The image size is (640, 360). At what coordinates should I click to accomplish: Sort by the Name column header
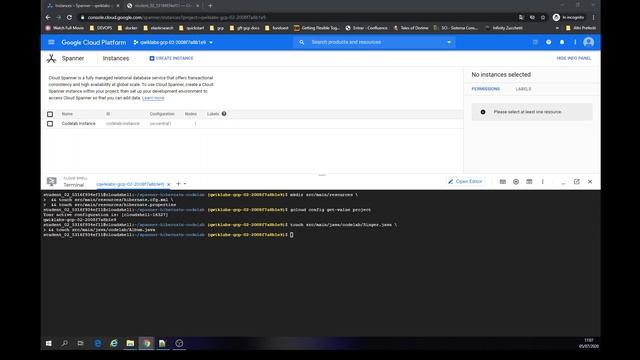click(x=67, y=114)
